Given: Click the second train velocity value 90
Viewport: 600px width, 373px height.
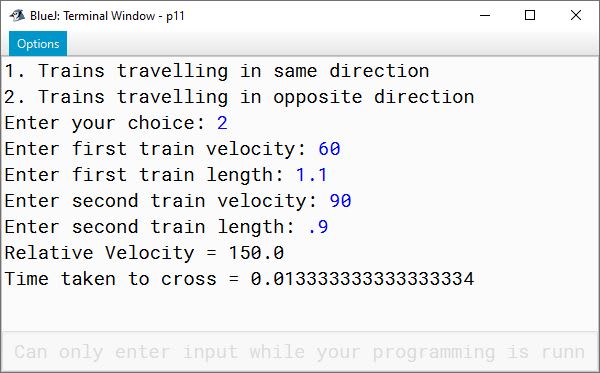Looking at the screenshot, I should tap(341, 201).
